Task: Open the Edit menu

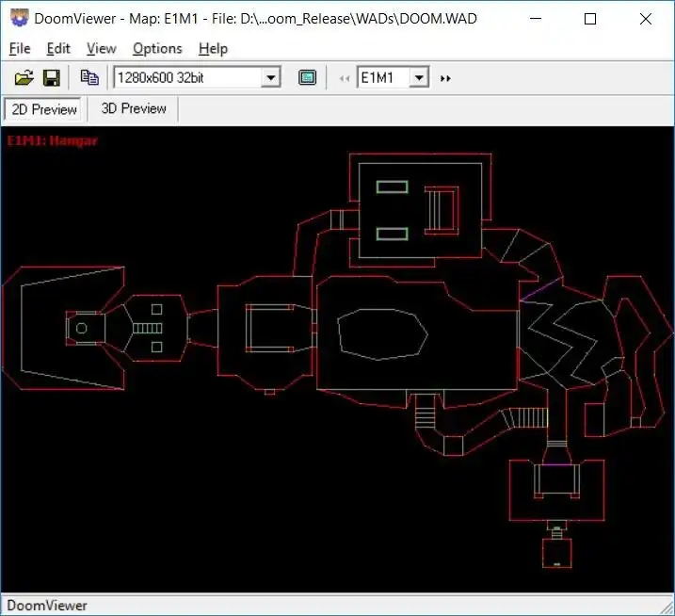Action: click(x=58, y=49)
